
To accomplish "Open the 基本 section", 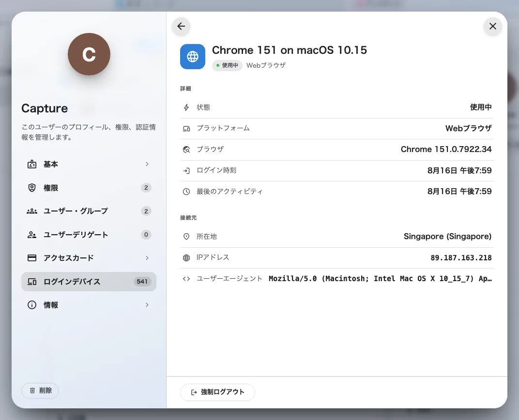I will (89, 165).
